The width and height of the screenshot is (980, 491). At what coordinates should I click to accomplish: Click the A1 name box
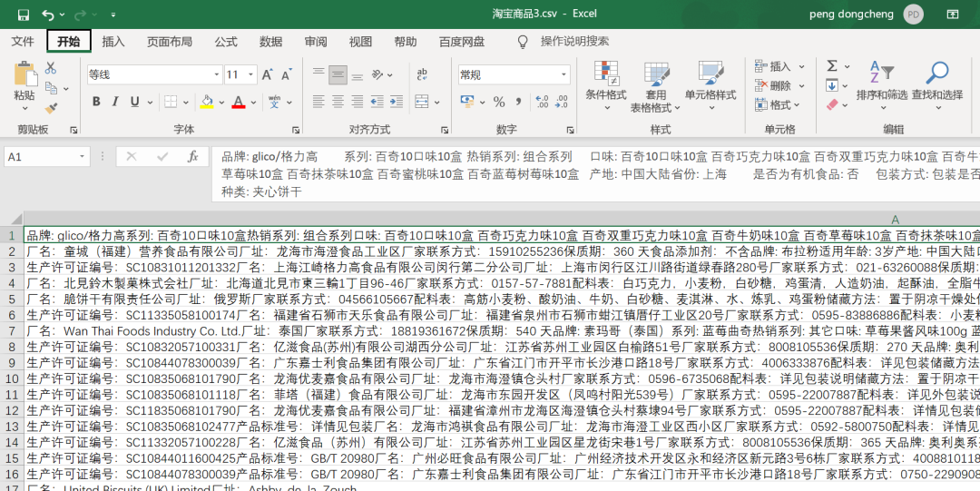click(x=47, y=156)
